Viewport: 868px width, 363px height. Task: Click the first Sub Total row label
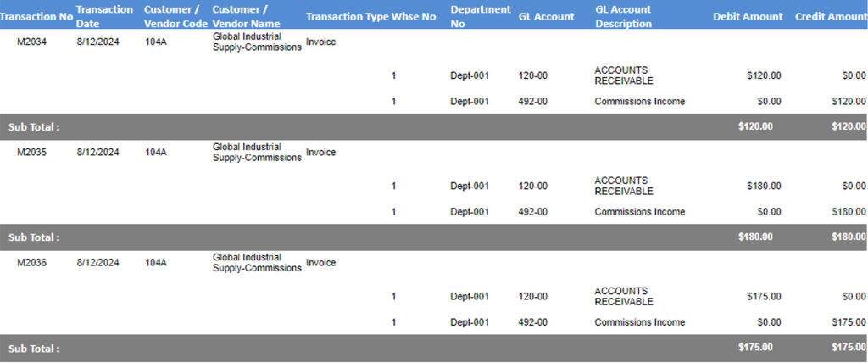point(34,127)
